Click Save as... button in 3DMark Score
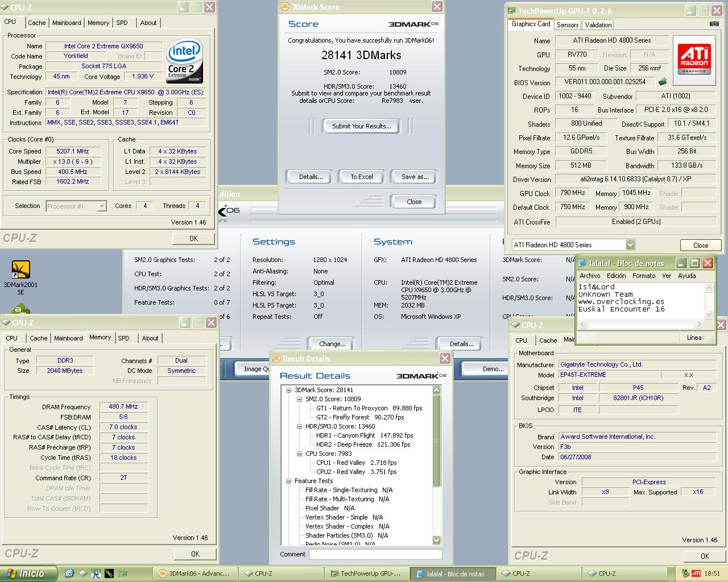The width and height of the screenshot is (728, 582). pyautogui.click(x=415, y=177)
